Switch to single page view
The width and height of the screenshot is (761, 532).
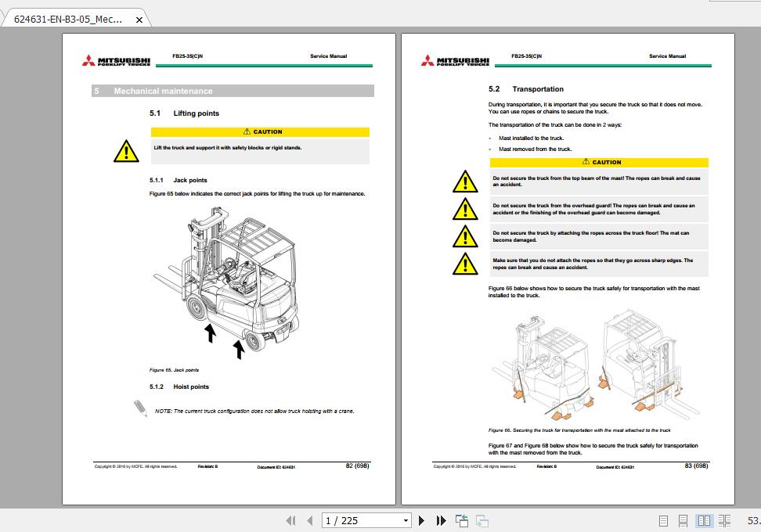(x=663, y=520)
